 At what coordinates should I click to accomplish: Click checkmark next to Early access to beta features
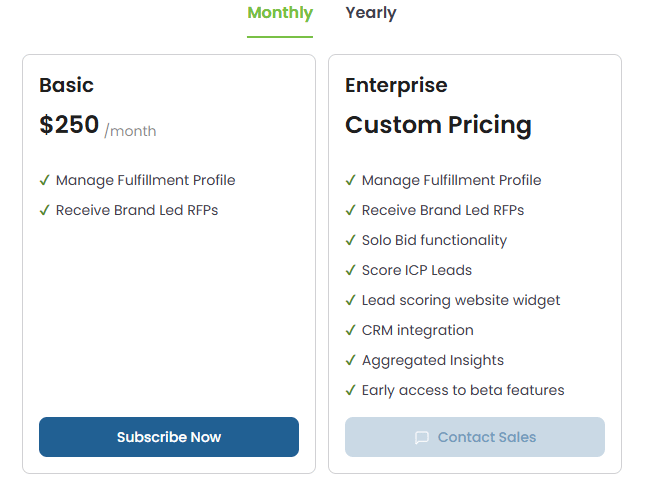point(351,391)
